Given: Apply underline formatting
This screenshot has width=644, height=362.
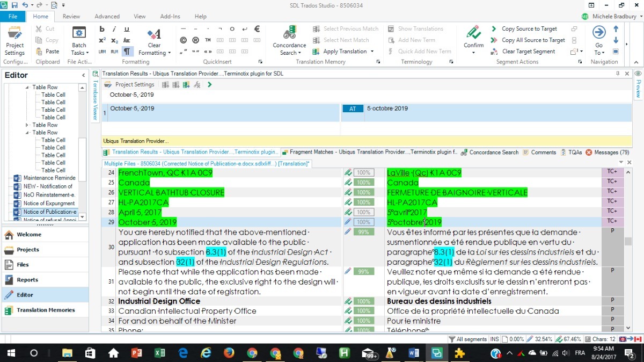Looking at the screenshot, I should click(127, 29).
